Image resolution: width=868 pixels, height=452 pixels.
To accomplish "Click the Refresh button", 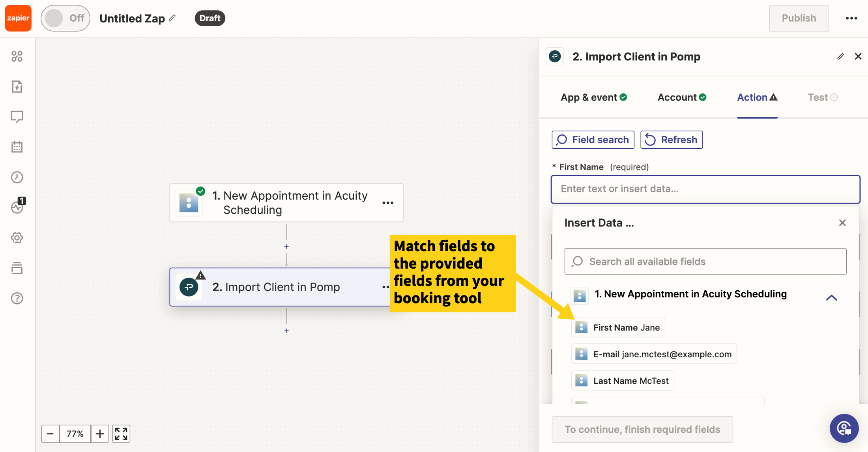I will click(671, 140).
